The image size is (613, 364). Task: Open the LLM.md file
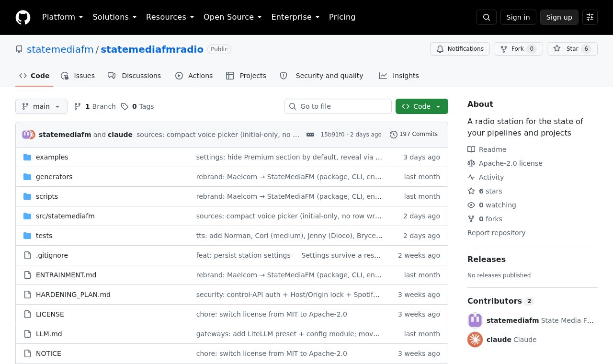49,334
